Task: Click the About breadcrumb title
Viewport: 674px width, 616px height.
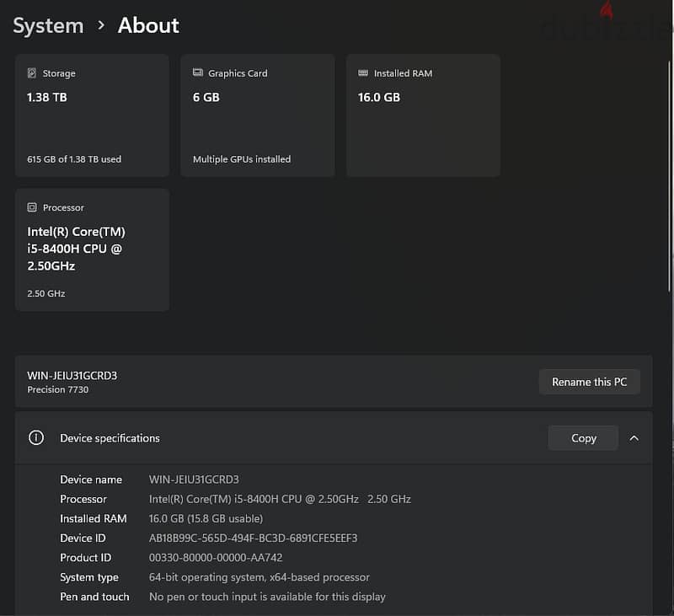Action: pyautogui.click(x=148, y=25)
